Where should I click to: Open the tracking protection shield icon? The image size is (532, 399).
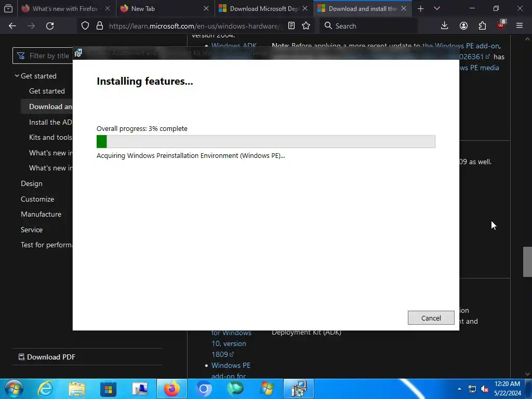pos(85,26)
